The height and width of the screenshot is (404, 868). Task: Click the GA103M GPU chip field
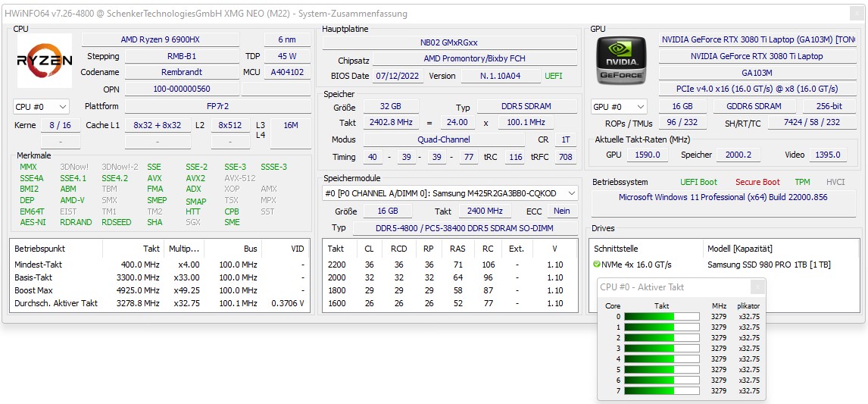[x=757, y=73]
